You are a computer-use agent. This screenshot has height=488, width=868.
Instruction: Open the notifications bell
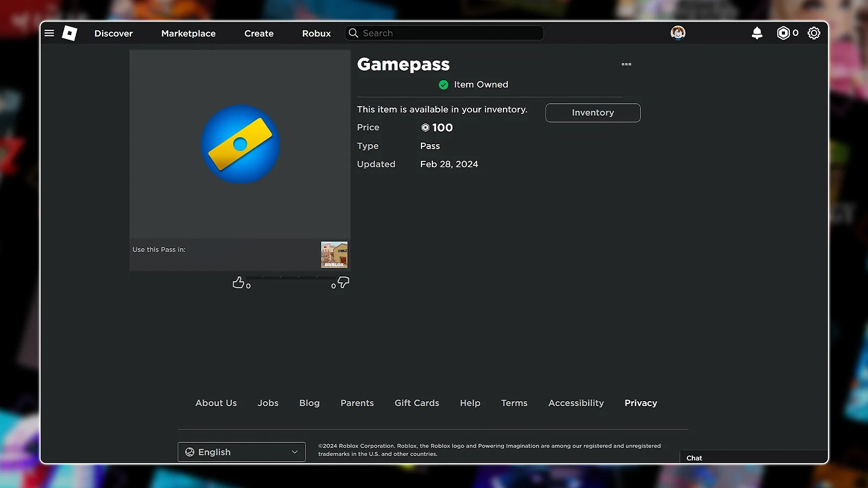tap(757, 33)
